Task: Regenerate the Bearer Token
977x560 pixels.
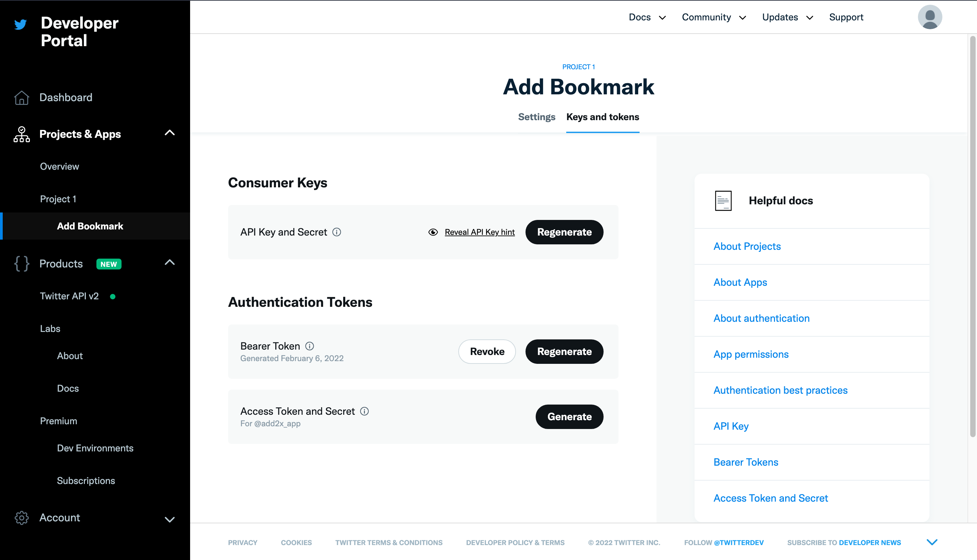Action: coord(564,352)
